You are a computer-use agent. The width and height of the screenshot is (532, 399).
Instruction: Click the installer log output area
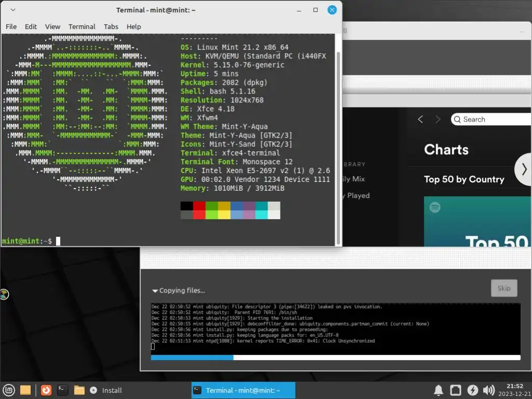[335, 328]
